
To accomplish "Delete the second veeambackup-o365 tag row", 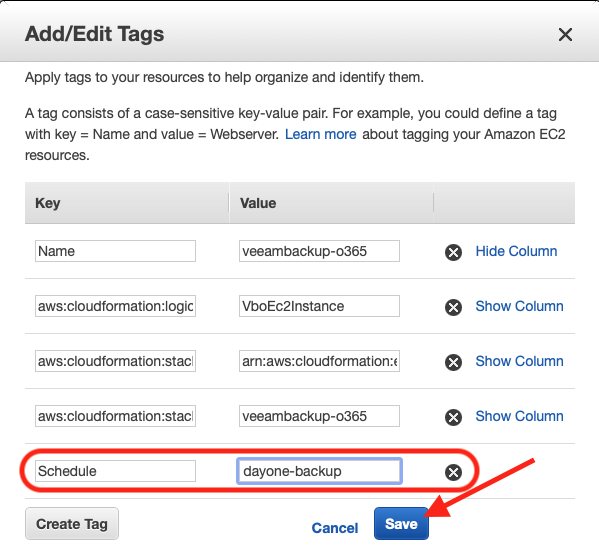I will [453, 418].
